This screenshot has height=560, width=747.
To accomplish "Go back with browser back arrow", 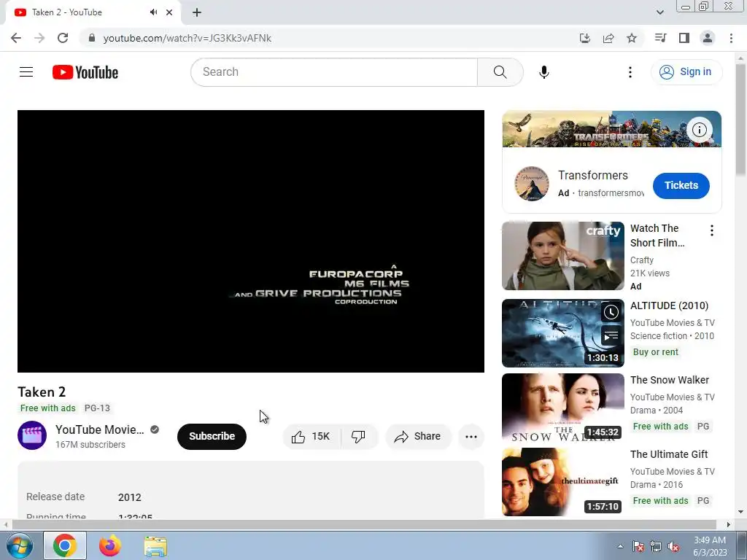I will pyautogui.click(x=16, y=38).
